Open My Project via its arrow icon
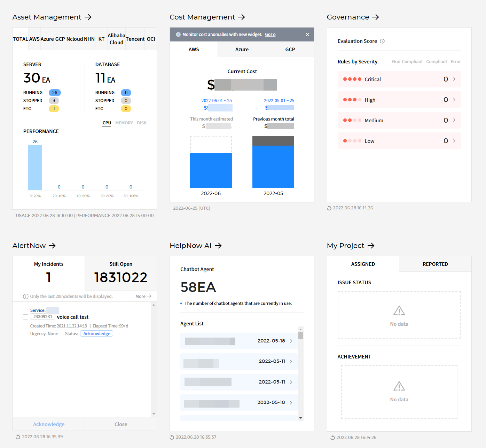The width and height of the screenshot is (486, 448). coord(372,246)
